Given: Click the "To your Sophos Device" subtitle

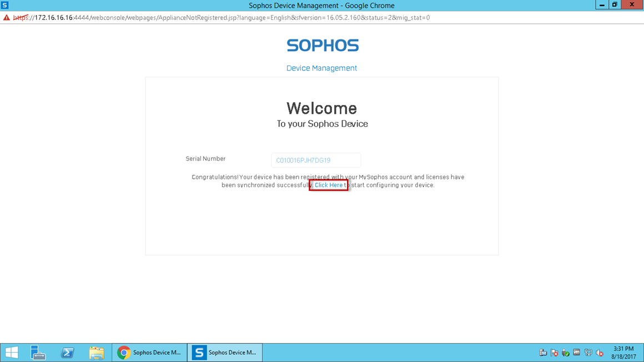Looking at the screenshot, I should pyautogui.click(x=322, y=124).
